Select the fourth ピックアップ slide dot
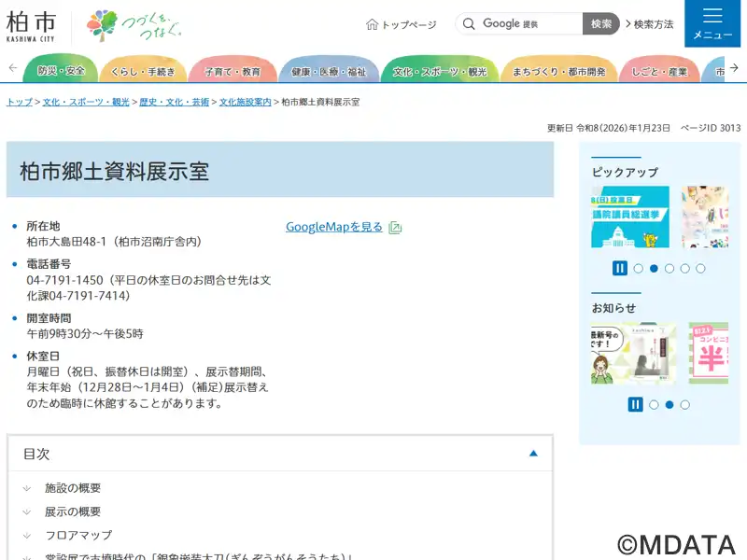This screenshot has height=560, width=747. point(684,269)
